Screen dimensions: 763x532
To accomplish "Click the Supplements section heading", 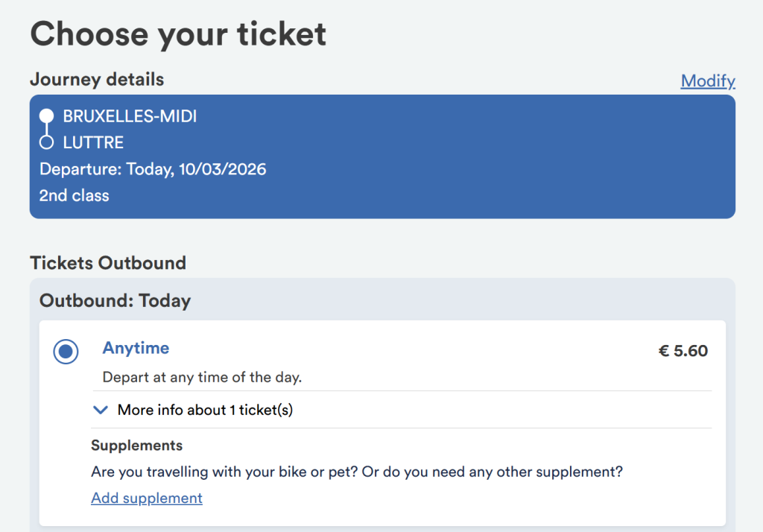I will pos(136,446).
